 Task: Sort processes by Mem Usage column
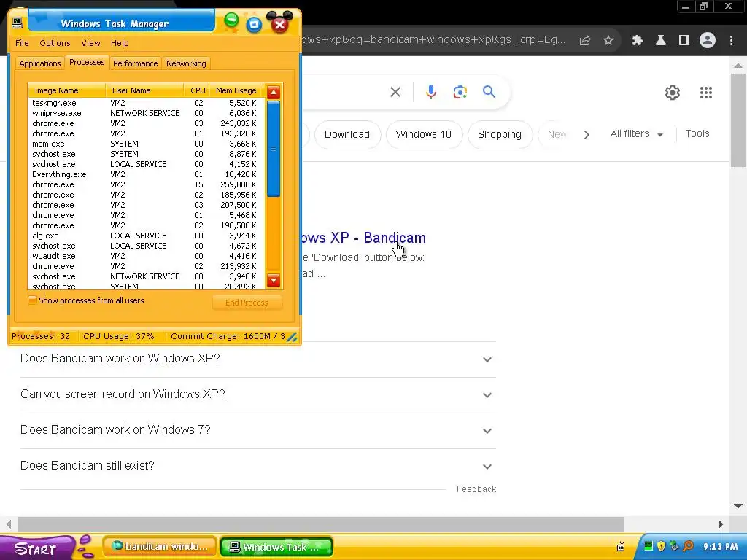[x=236, y=90]
